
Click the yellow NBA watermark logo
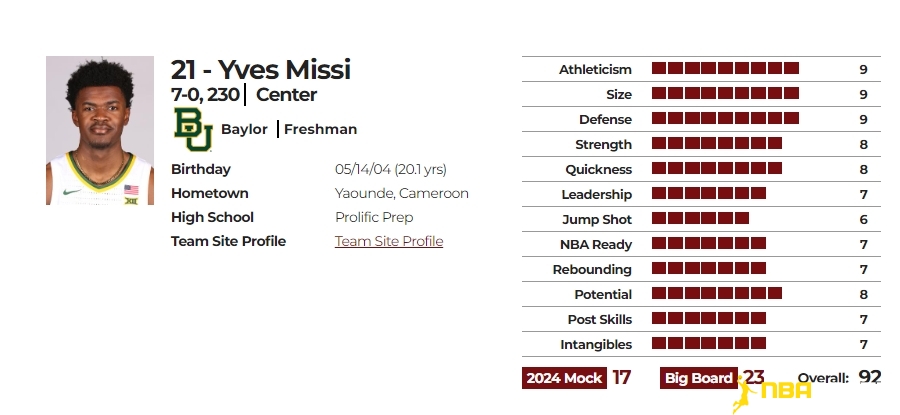[772, 393]
